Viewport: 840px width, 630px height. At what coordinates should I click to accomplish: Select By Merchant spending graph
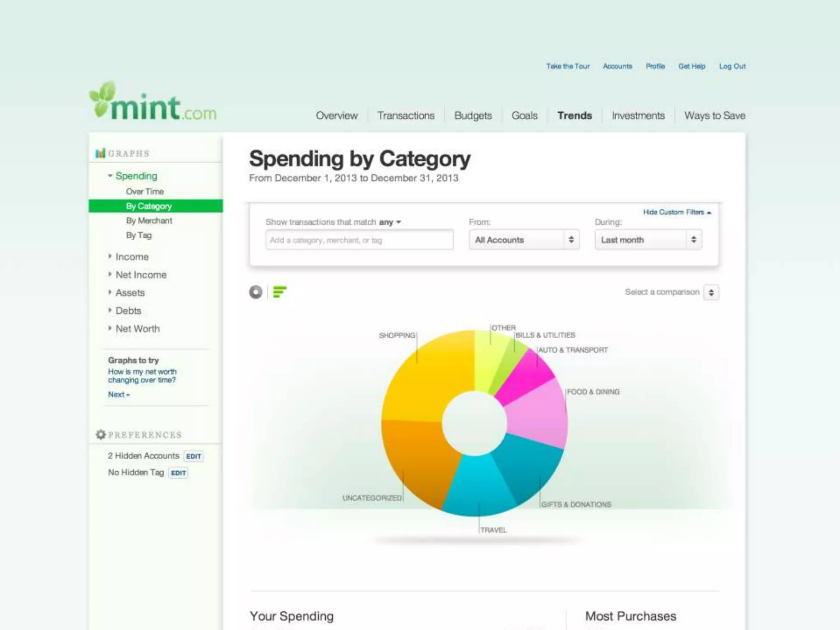[149, 221]
